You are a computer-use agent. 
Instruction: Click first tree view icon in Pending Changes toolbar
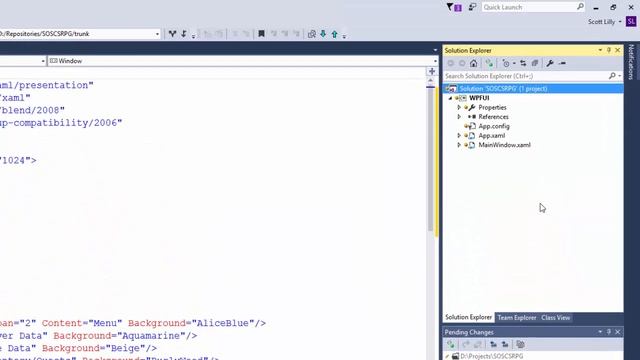pyautogui.click(x=493, y=344)
